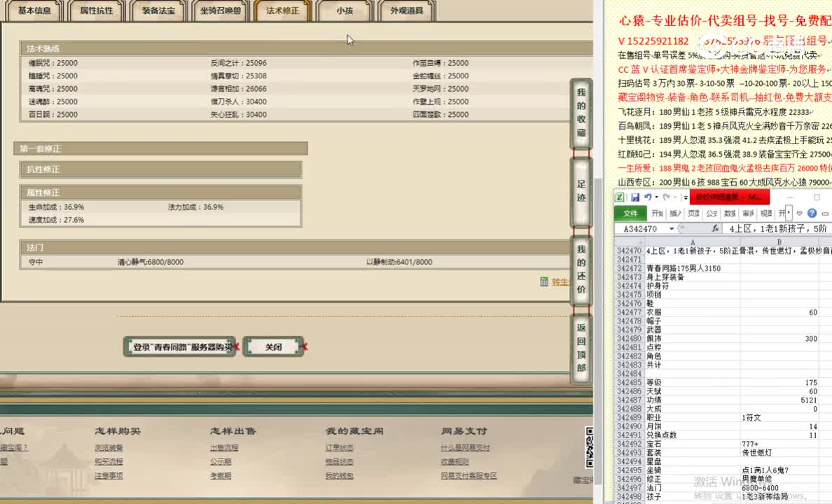
Task: Open the Name Box dropdown showing A342470
Action: coord(672,227)
